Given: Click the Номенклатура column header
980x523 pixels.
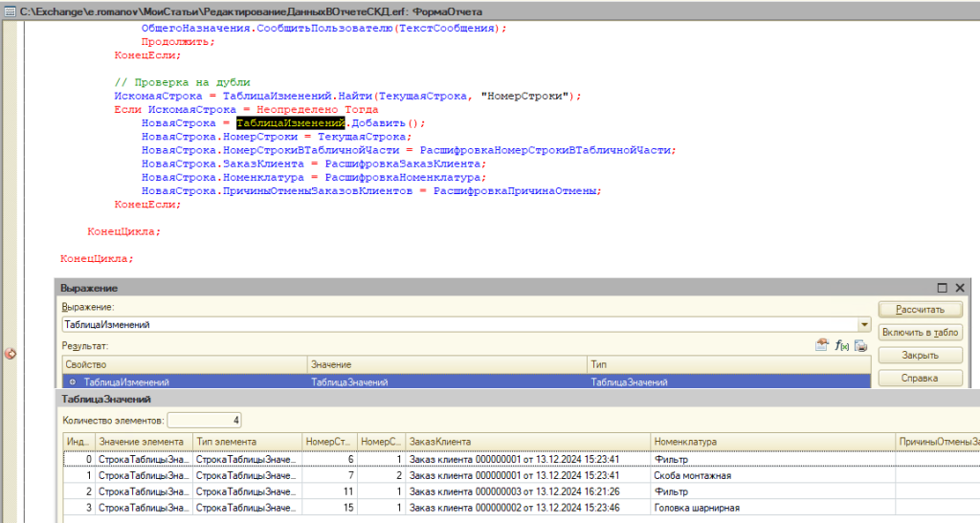Looking at the screenshot, I should coord(771,442).
